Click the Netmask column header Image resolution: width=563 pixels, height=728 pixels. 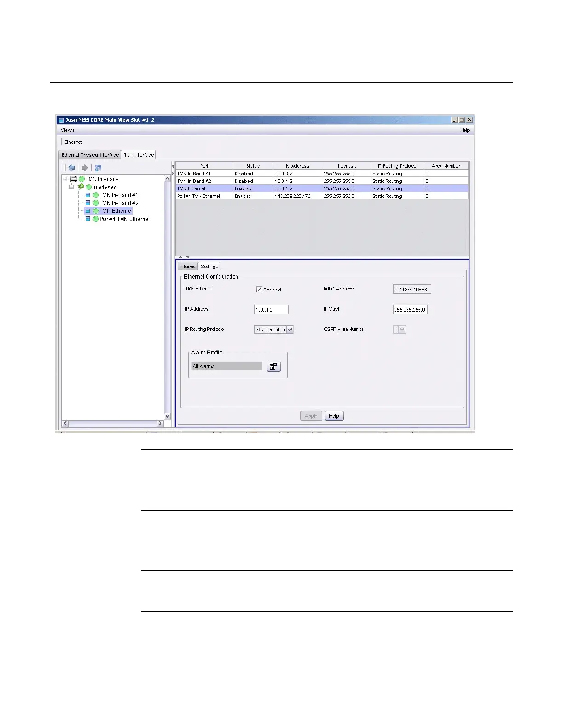click(347, 166)
